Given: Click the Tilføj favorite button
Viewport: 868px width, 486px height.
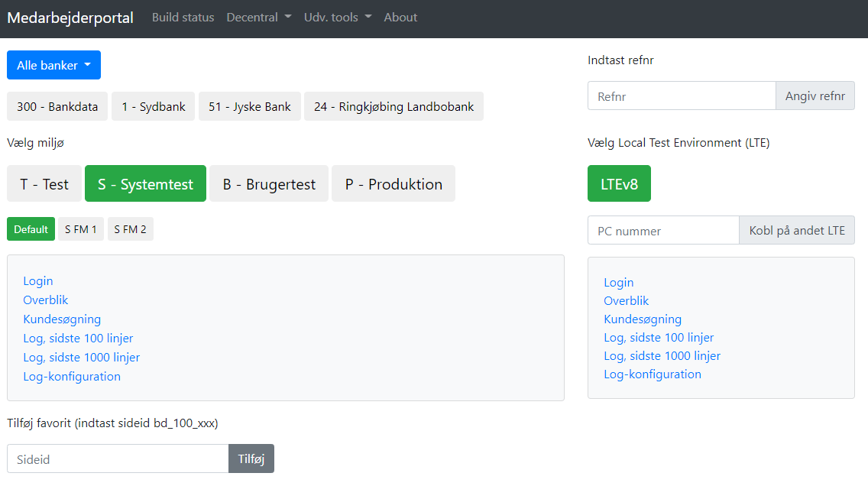Looking at the screenshot, I should (251, 459).
